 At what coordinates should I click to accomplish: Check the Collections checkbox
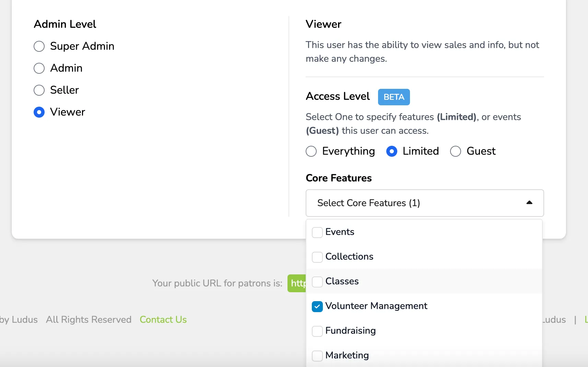coord(317,257)
